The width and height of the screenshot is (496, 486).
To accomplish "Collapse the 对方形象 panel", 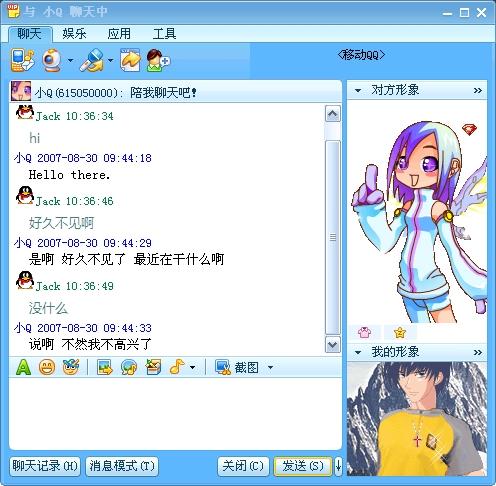I will click(x=358, y=90).
